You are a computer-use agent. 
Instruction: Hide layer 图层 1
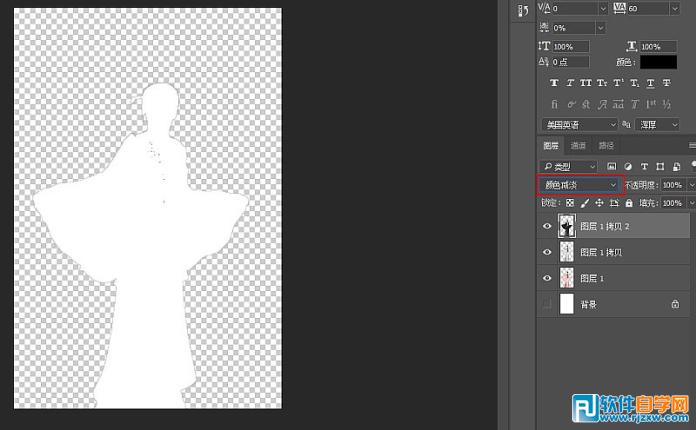pyautogui.click(x=547, y=278)
